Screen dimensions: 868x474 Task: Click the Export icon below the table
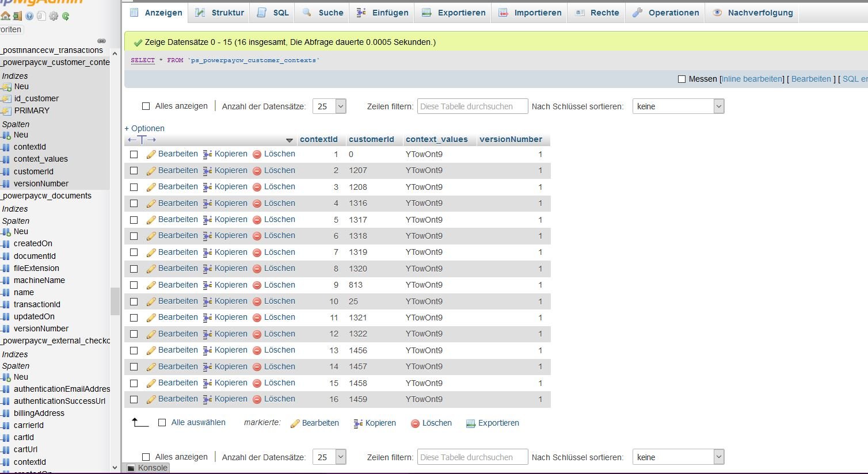471,423
